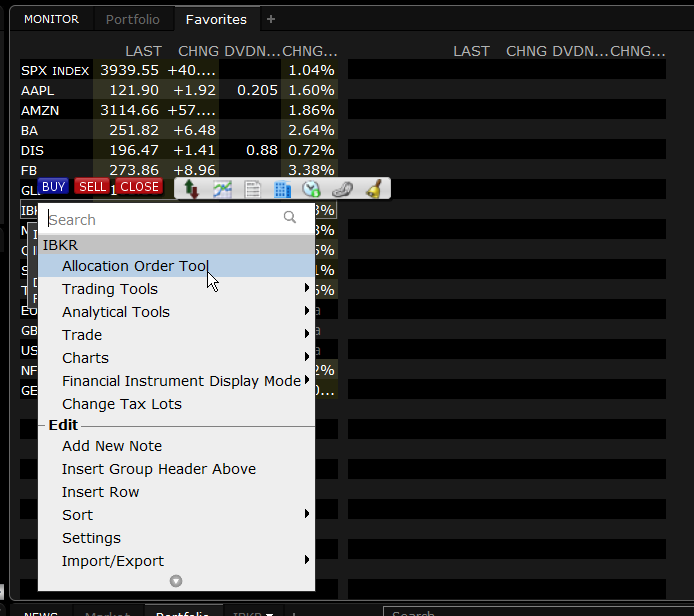This screenshot has height=616, width=694.
Task: Click the red CLOSE position button
Action: point(139,187)
